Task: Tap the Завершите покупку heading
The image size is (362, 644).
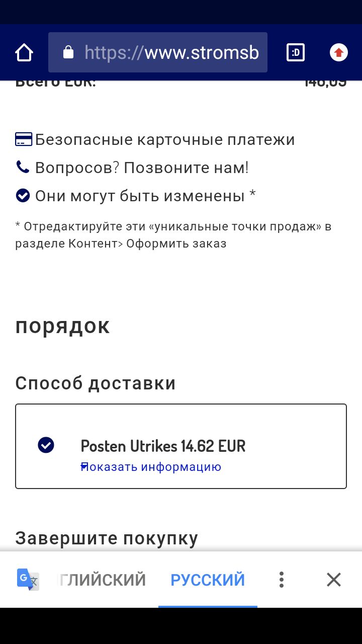Action: (107, 538)
